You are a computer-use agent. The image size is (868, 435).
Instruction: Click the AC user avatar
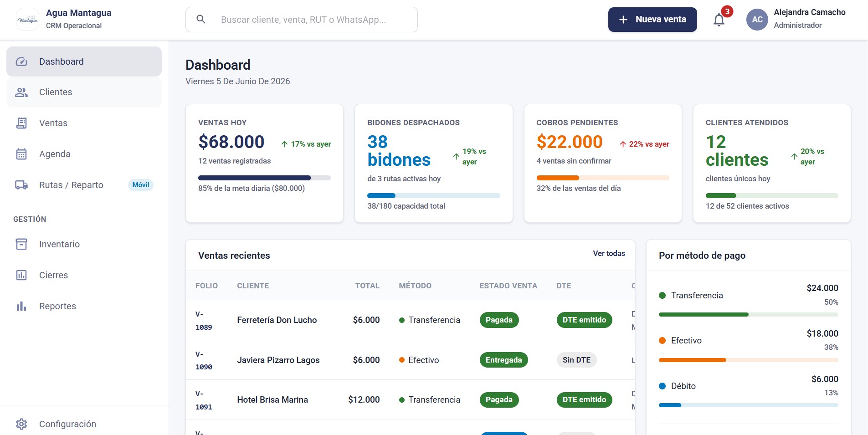pos(757,20)
